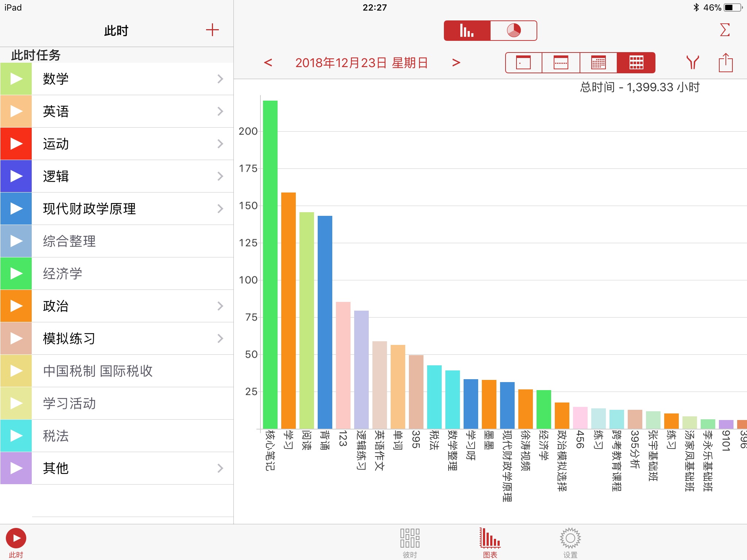Start the 运动 task timer
Viewport: 747px width, 560px height.
[16, 144]
